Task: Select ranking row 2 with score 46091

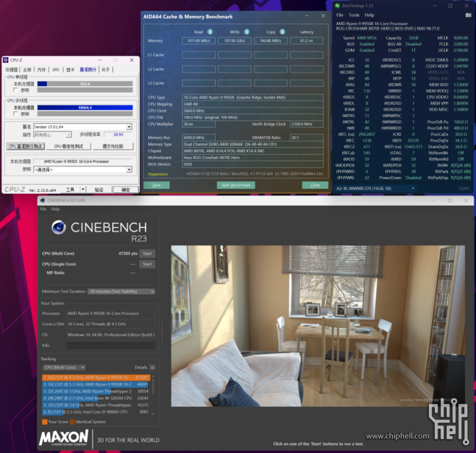Action: coord(96,384)
